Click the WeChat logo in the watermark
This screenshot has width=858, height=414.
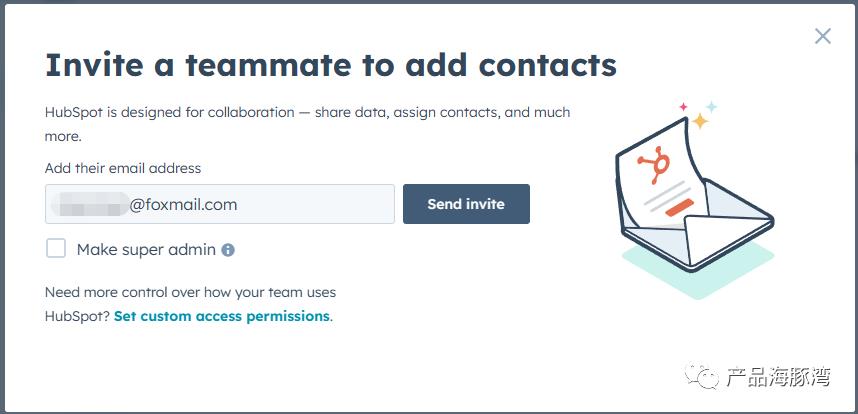[702, 376]
